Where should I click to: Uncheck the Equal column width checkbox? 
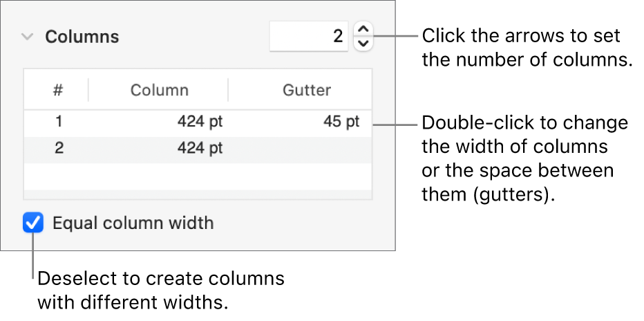coord(33,223)
